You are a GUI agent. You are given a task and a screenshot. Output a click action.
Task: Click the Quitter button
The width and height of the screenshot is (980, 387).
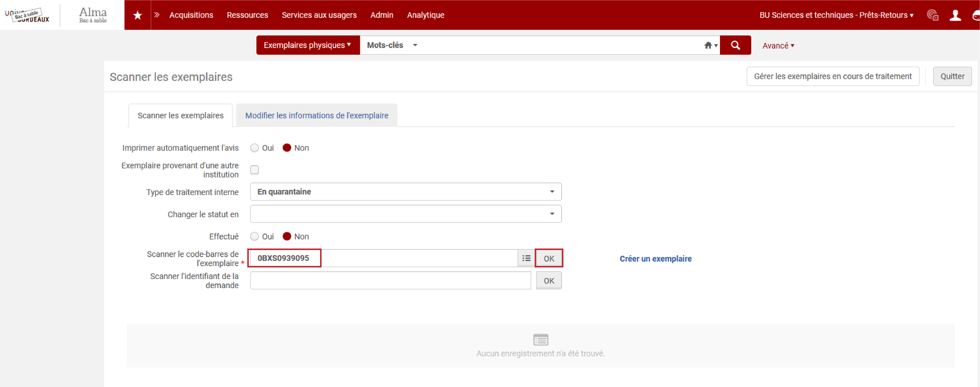pyautogui.click(x=952, y=76)
